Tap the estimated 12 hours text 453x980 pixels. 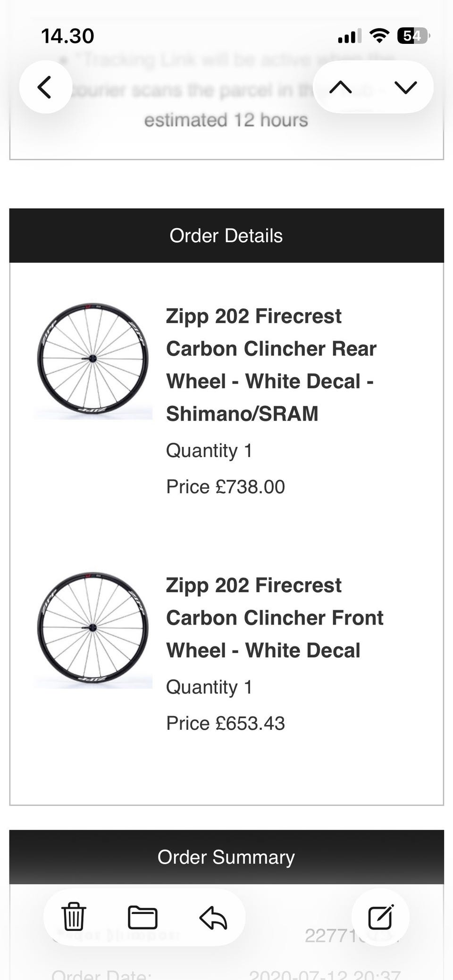(x=226, y=120)
